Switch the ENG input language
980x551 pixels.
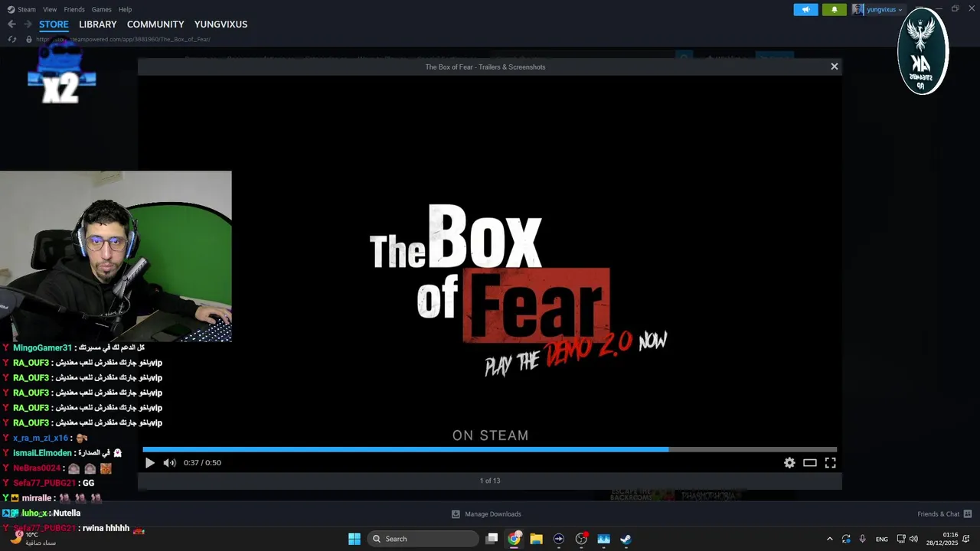[882, 539]
